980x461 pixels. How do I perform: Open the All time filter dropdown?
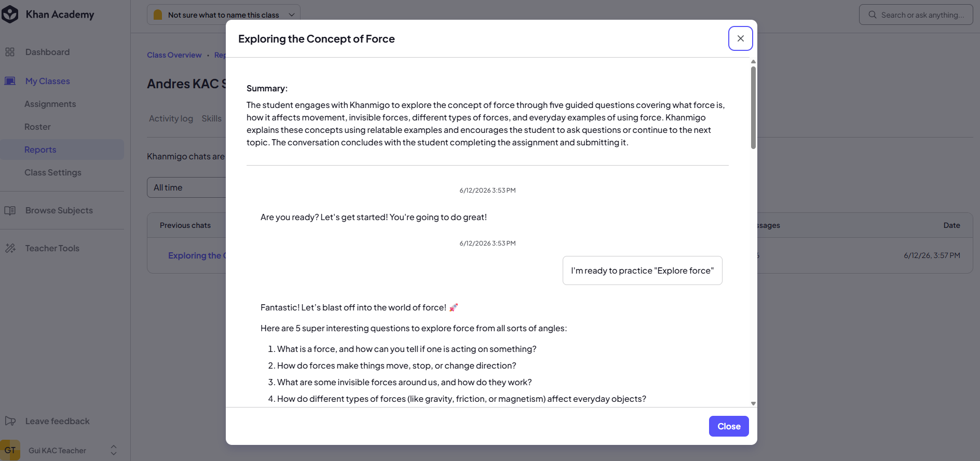[x=187, y=187]
